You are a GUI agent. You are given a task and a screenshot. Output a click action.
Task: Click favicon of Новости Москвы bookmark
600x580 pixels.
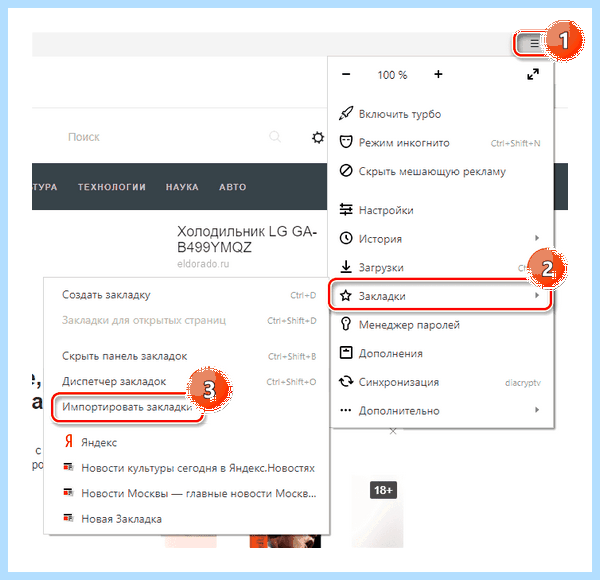pyautogui.click(x=68, y=492)
